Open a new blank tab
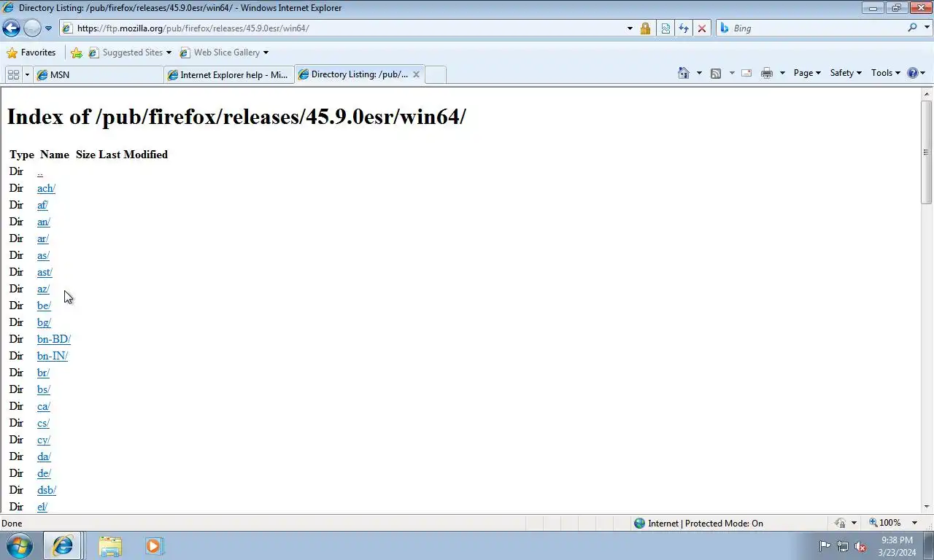 click(x=435, y=74)
